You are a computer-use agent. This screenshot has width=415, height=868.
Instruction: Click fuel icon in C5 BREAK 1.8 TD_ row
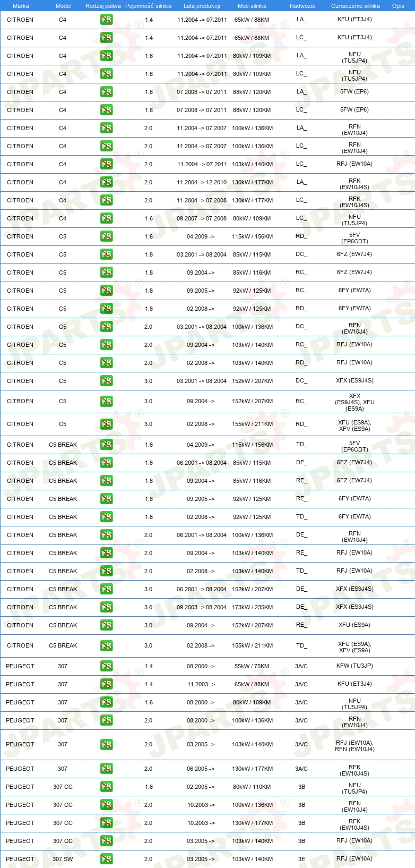(107, 517)
